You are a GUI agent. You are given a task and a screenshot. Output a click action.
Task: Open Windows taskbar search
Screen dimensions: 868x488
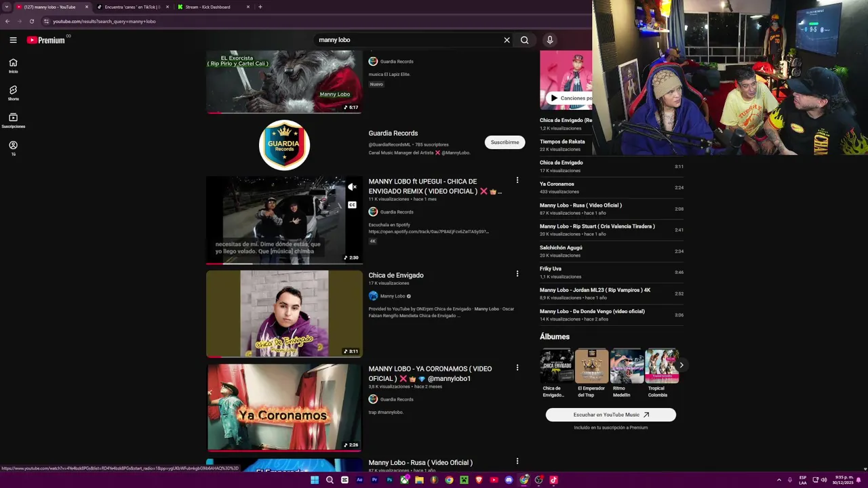(330, 480)
